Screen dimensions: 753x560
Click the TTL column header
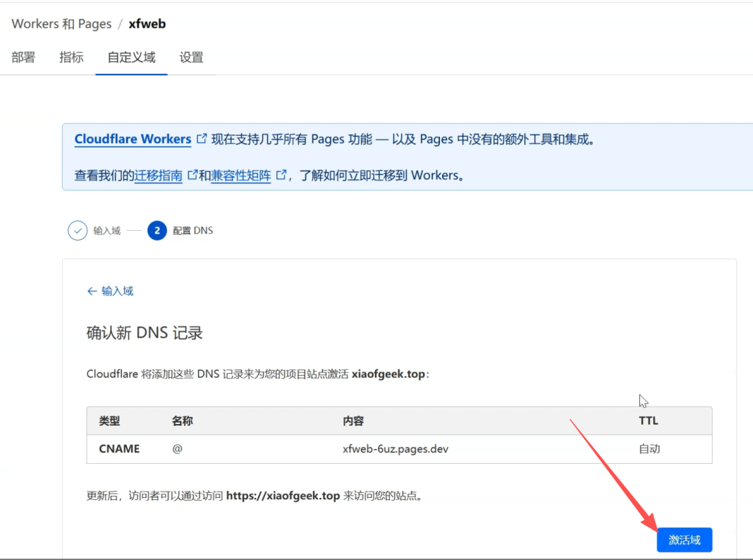point(648,421)
